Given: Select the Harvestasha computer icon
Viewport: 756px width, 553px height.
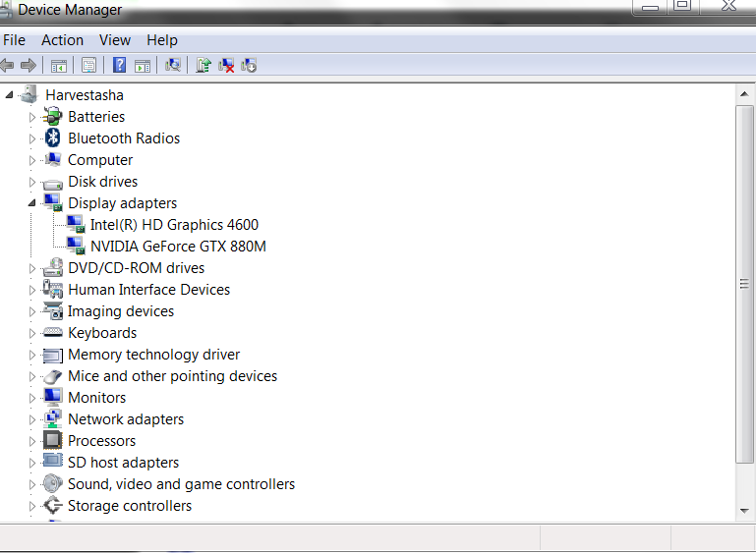Looking at the screenshot, I should (29, 94).
